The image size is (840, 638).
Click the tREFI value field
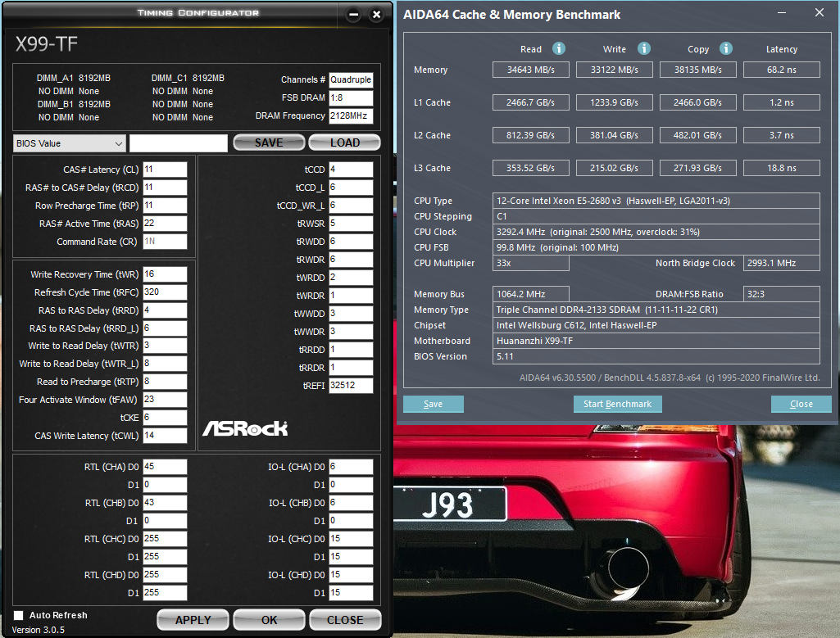point(351,386)
